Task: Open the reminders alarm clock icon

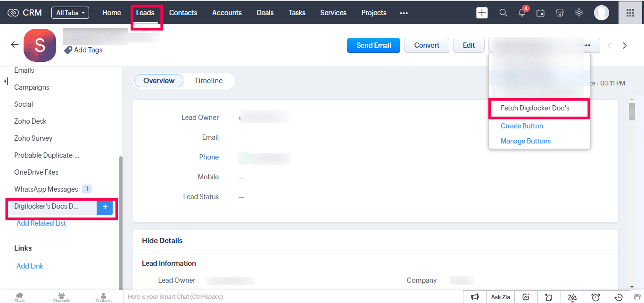Action: pyautogui.click(x=596, y=297)
